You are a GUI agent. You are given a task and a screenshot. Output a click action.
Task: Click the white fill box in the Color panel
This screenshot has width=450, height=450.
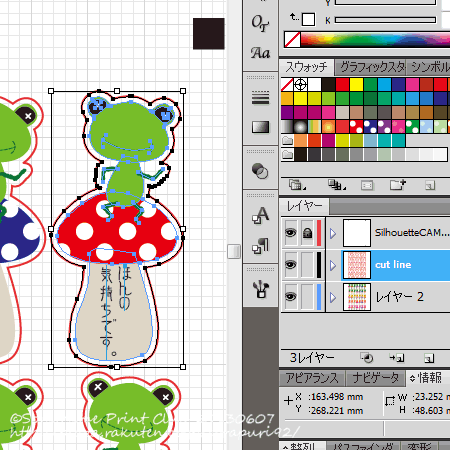point(308,19)
